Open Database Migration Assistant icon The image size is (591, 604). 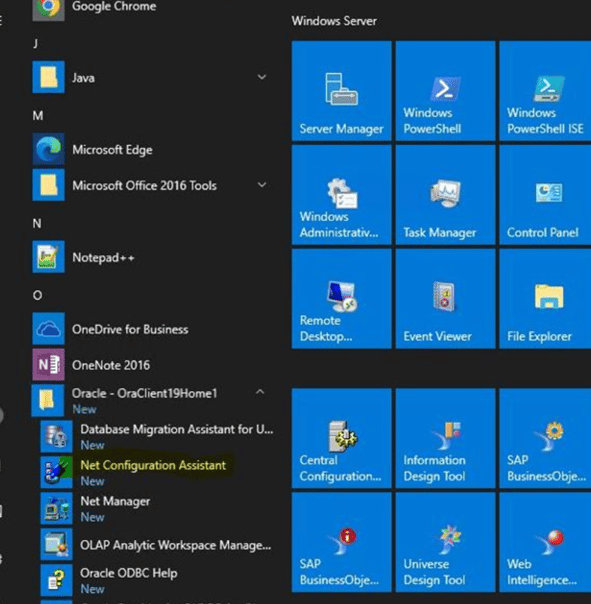57,436
